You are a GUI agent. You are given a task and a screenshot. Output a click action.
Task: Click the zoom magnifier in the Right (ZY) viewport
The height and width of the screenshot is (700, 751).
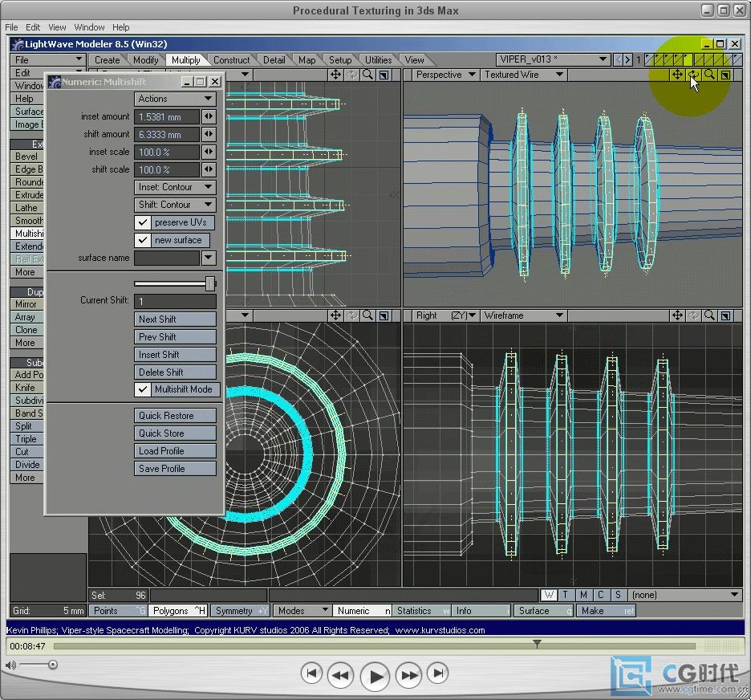710,315
